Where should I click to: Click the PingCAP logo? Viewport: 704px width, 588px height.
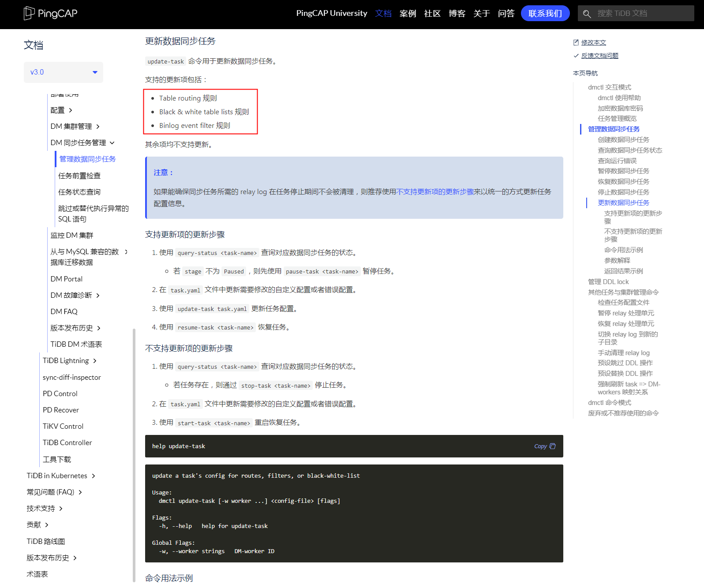[50, 13]
